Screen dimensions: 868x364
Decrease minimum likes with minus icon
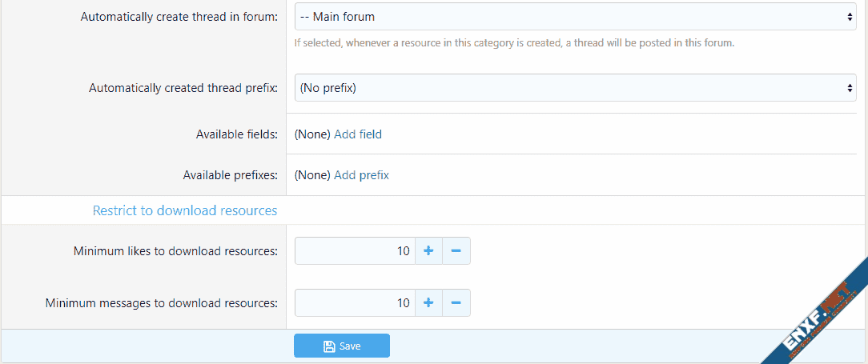456,251
